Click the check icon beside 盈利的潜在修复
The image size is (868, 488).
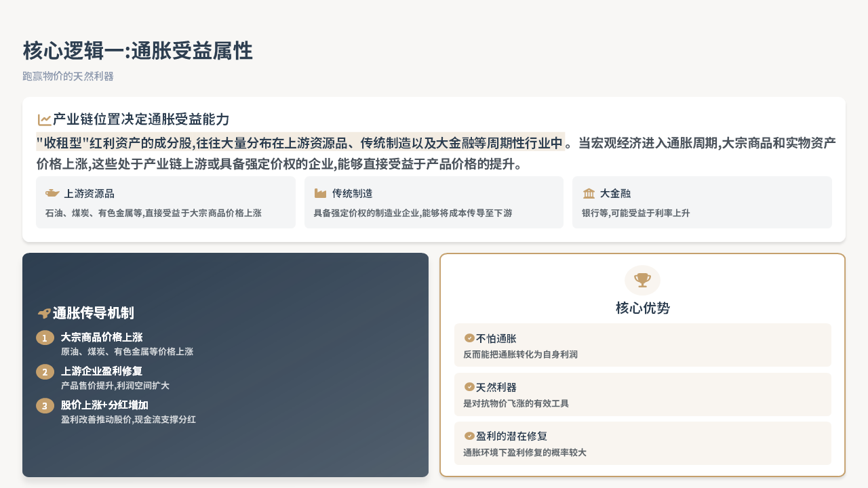(469, 436)
